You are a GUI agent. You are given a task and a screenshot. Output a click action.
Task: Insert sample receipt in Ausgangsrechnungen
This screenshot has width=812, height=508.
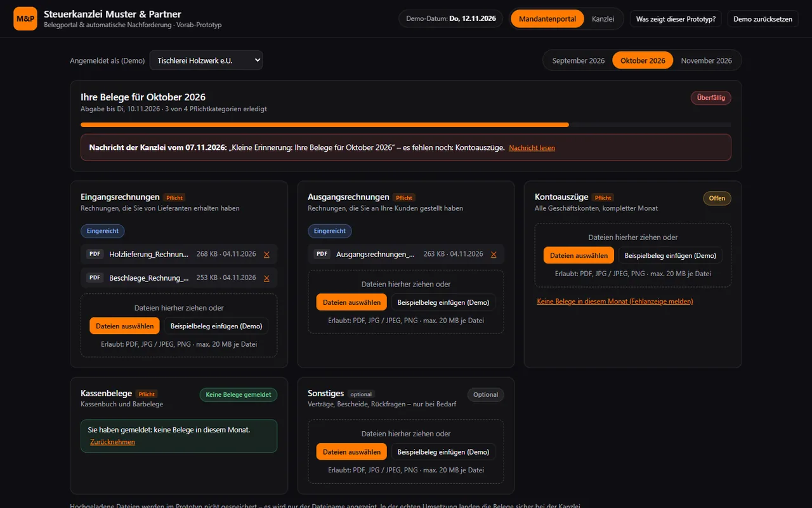click(443, 302)
